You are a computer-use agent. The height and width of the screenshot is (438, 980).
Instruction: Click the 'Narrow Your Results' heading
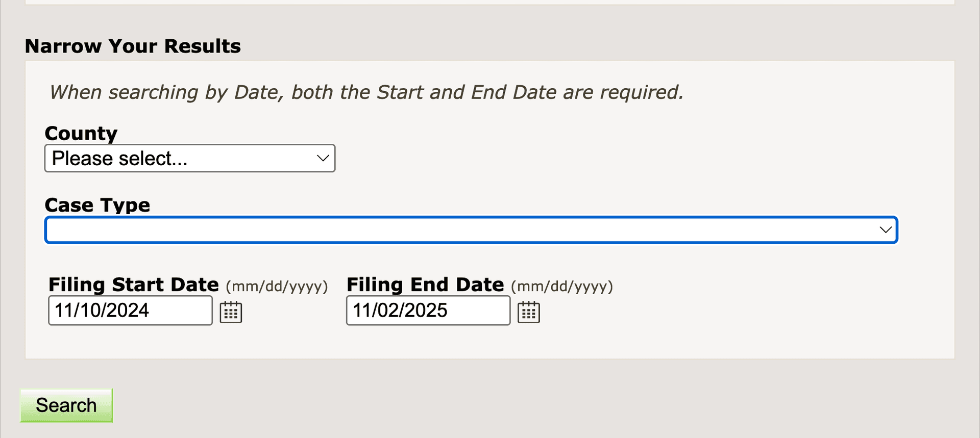[x=133, y=46]
